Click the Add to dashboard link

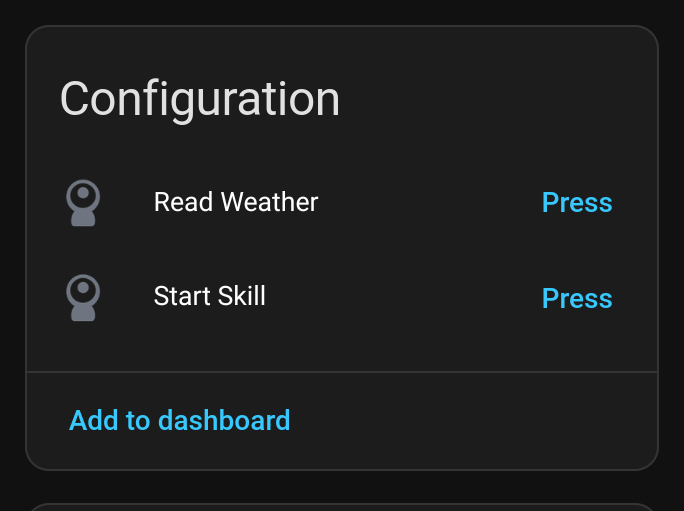[179, 420]
